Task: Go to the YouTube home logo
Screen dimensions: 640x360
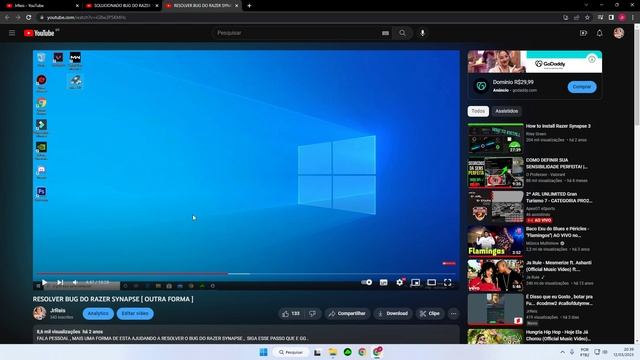Action: coord(39,33)
